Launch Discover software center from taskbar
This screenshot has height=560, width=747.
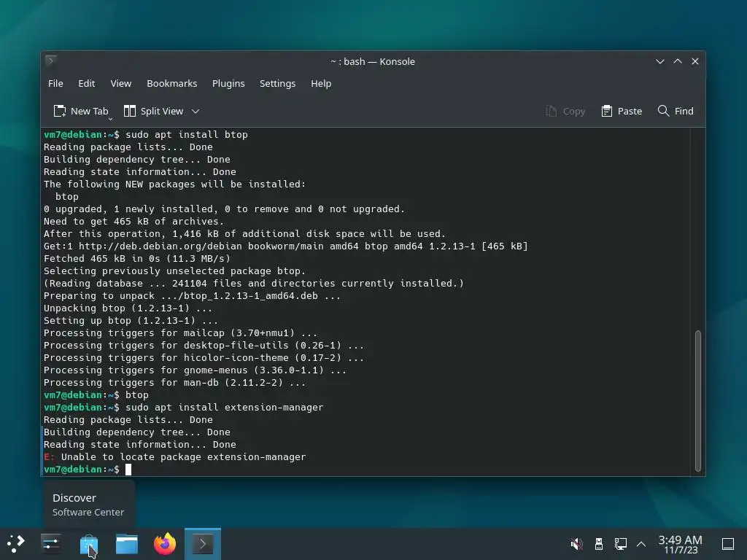[88, 543]
